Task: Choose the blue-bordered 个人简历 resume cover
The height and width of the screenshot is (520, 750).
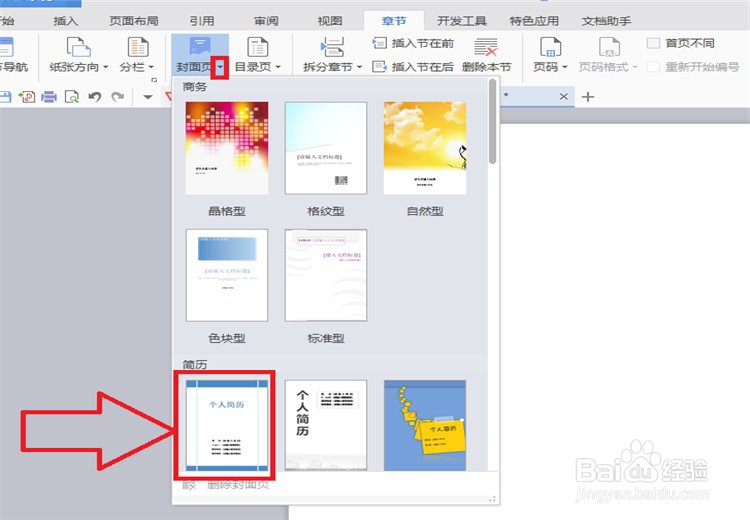Action: (x=227, y=425)
